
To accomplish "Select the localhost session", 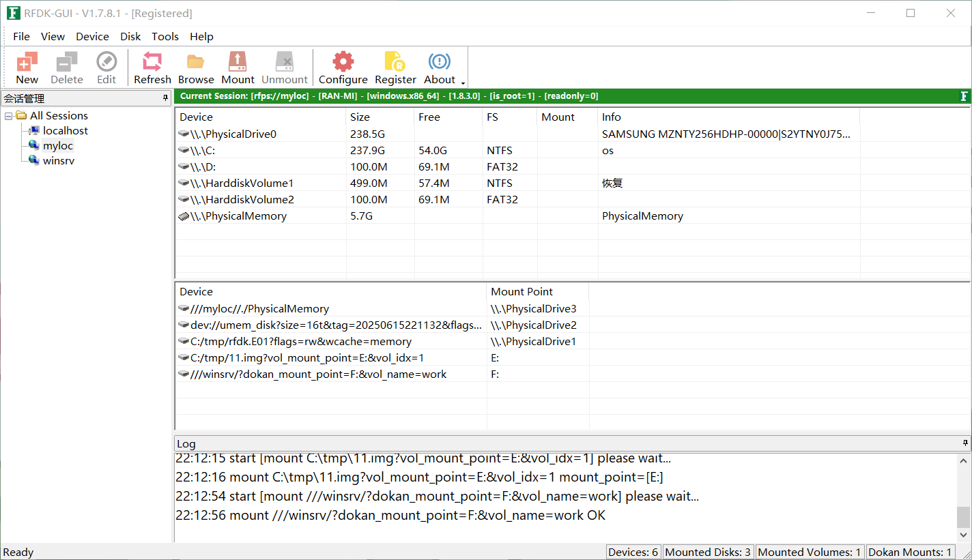I will (65, 131).
